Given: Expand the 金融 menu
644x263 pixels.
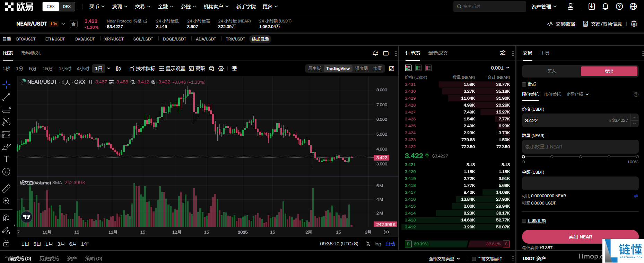Looking at the screenshot, I should pos(165,7).
